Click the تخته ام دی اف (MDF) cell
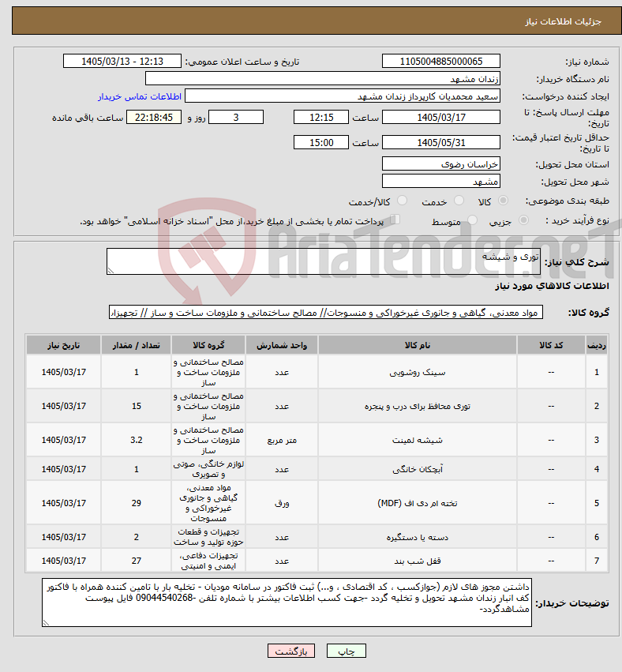Viewport: 622px width, 672px height. tap(418, 503)
